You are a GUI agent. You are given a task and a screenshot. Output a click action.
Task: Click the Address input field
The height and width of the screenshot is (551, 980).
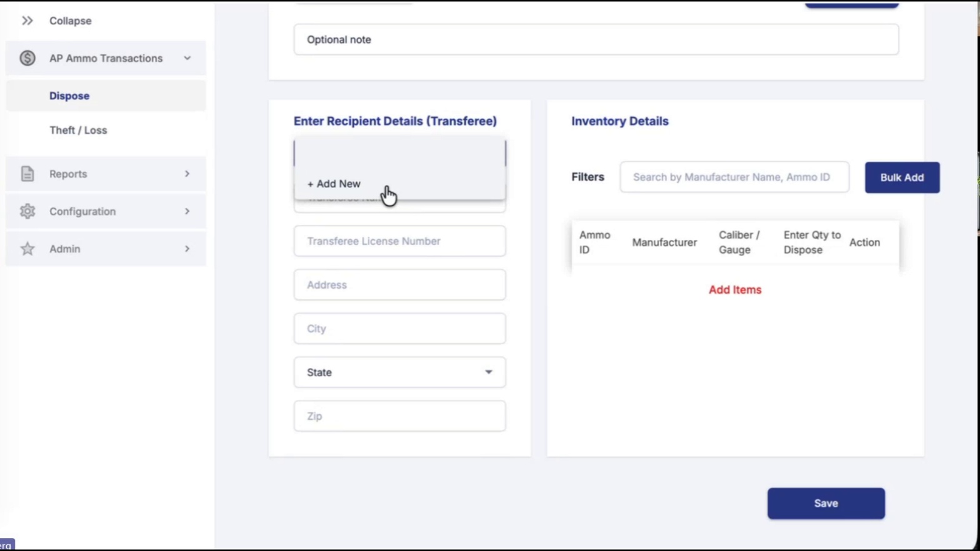399,285
